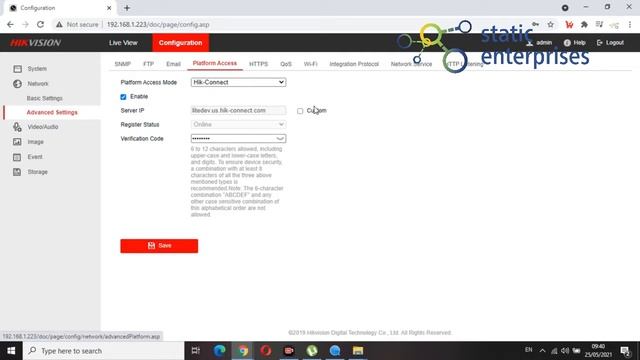The image size is (640, 360).
Task: Click the Windows taskbar search box
Action: tap(103, 351)
